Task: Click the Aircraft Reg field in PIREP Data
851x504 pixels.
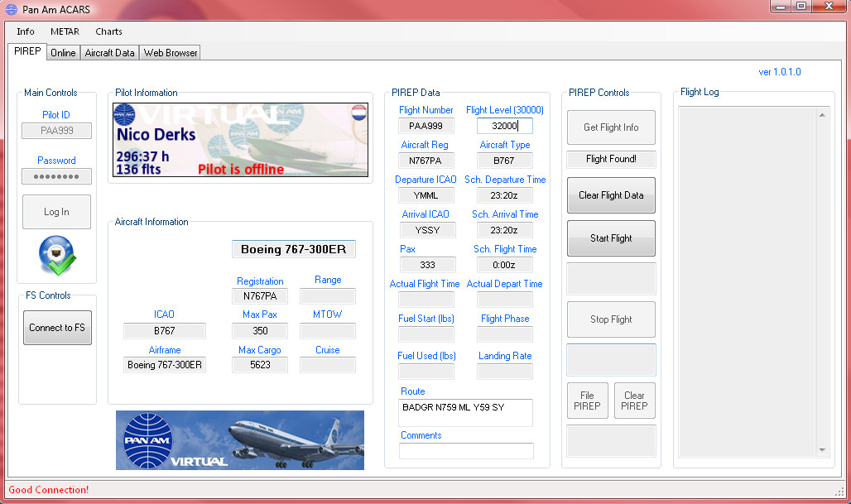Action: tap(426, 161)
